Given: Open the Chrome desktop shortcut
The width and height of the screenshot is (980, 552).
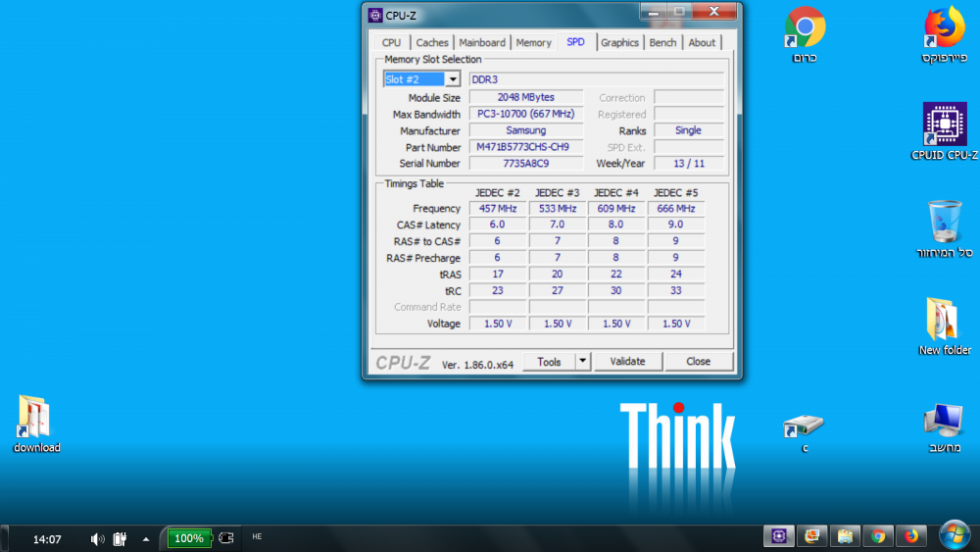Looking at the screenshot, I should coord(805,35).
